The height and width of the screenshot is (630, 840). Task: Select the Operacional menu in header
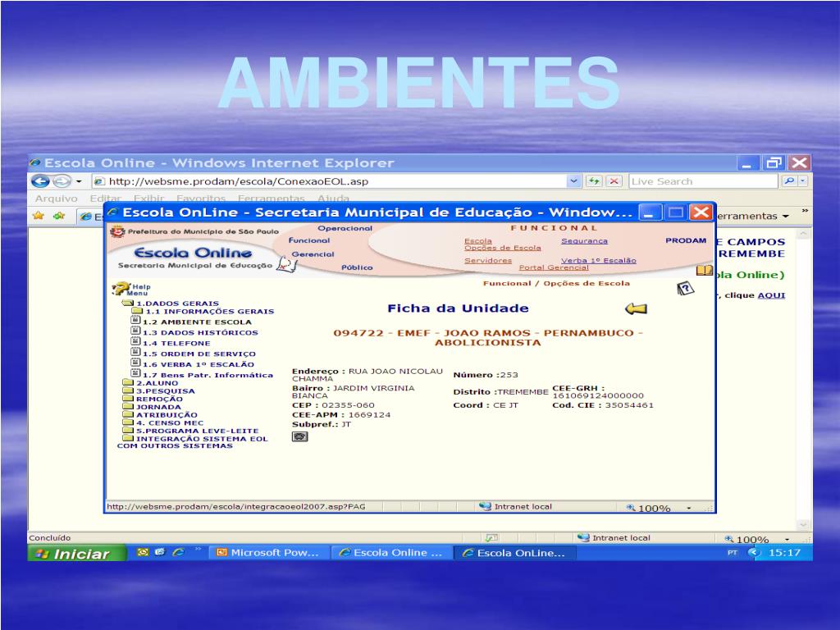[x=345, y=228]
